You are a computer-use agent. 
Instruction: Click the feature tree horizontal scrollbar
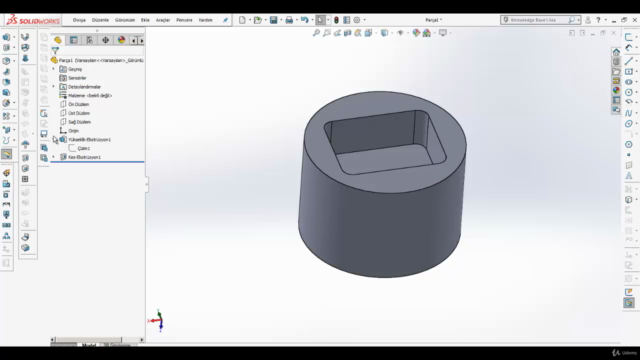coord(88,340)
